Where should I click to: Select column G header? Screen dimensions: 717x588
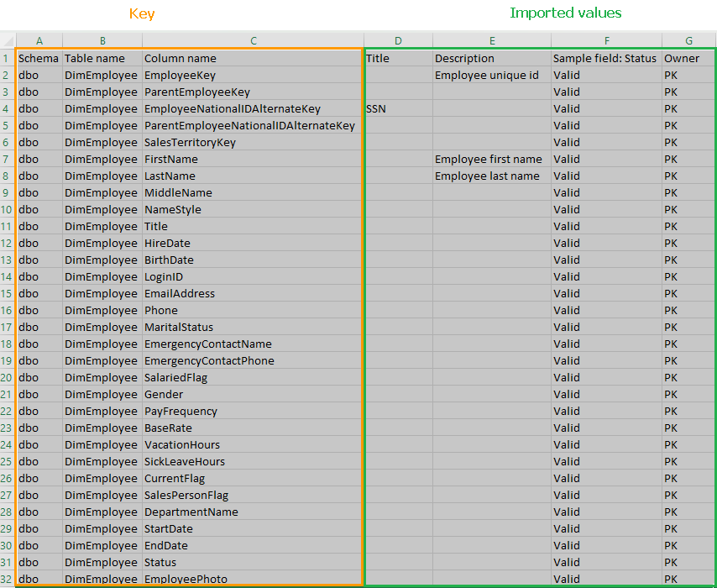pos(688,41)
